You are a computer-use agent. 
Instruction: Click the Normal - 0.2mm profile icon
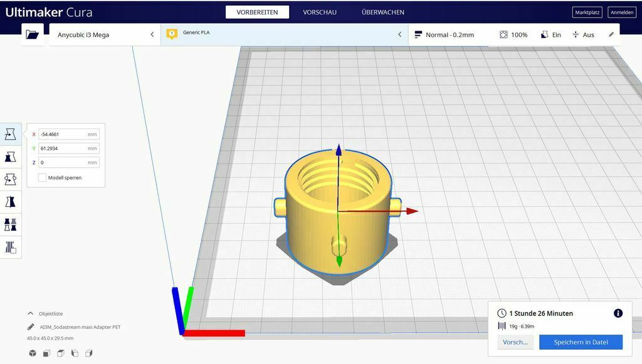[x=418, y=34]
